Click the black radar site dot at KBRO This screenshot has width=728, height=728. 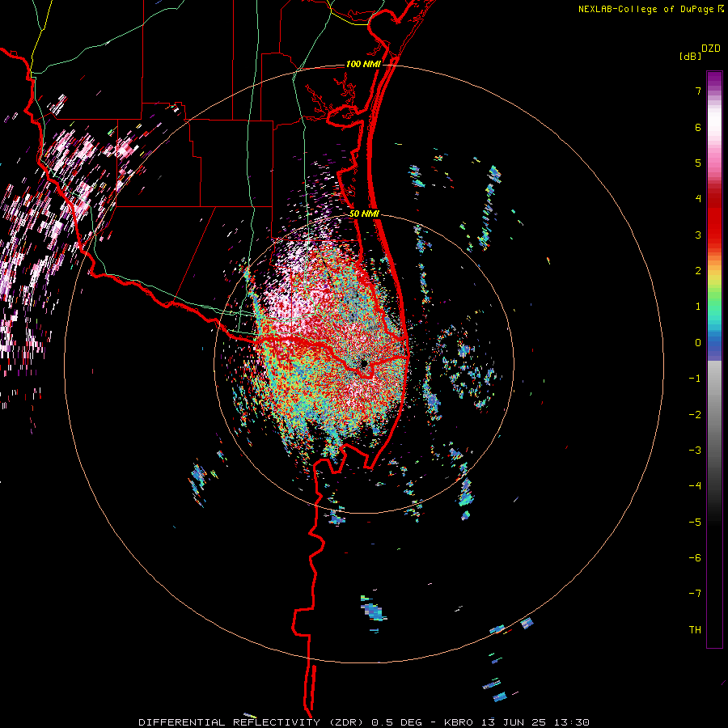point(364,363)
